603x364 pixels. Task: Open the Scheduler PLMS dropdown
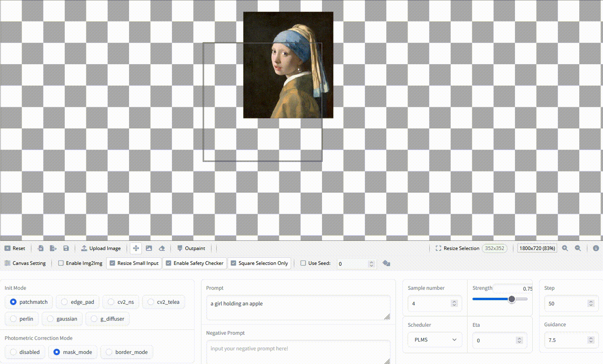435,339
